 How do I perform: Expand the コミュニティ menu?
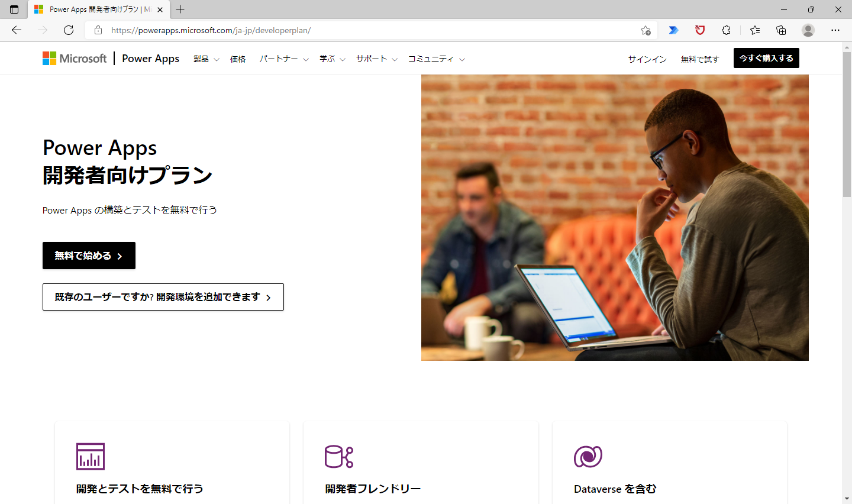point(437,59)
